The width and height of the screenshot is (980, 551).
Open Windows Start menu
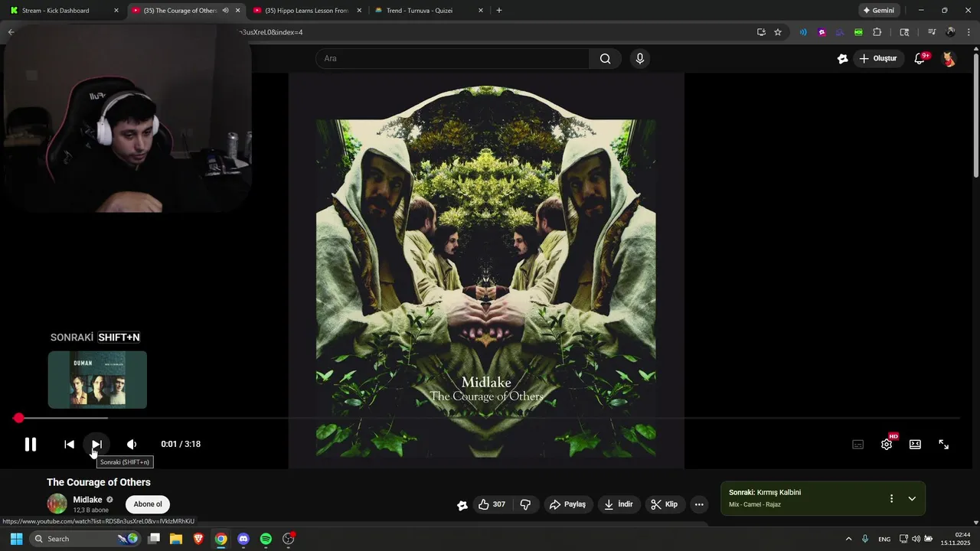click(x=16, y=539)
